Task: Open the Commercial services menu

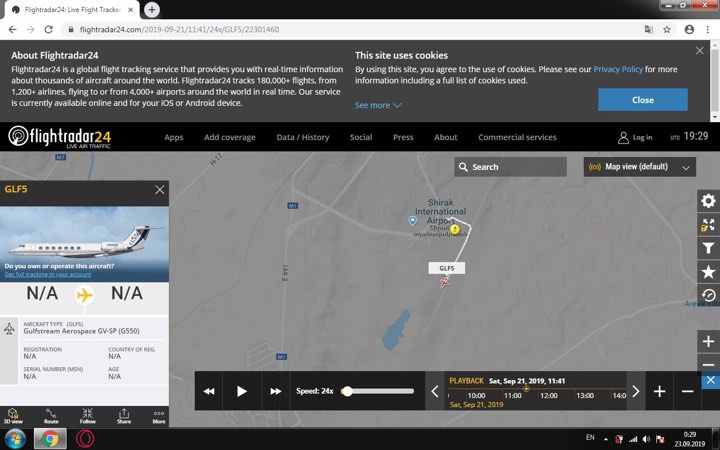Action: pos(517,137)
